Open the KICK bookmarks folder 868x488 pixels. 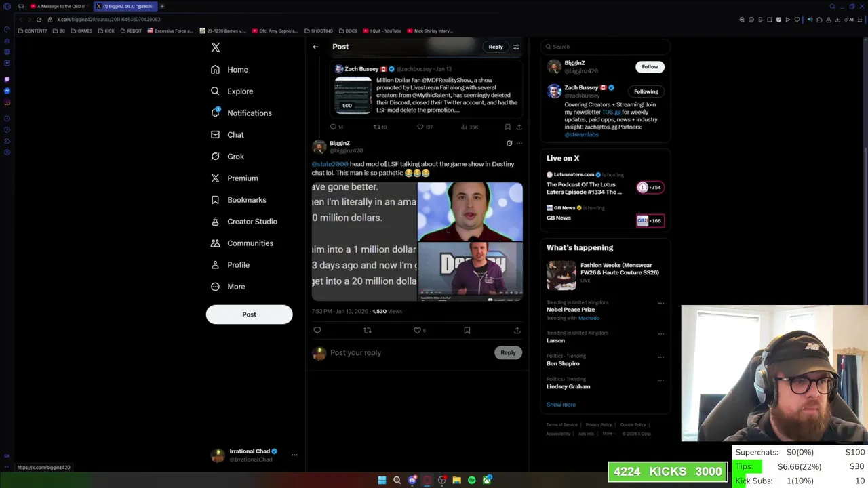click(106, 30)
